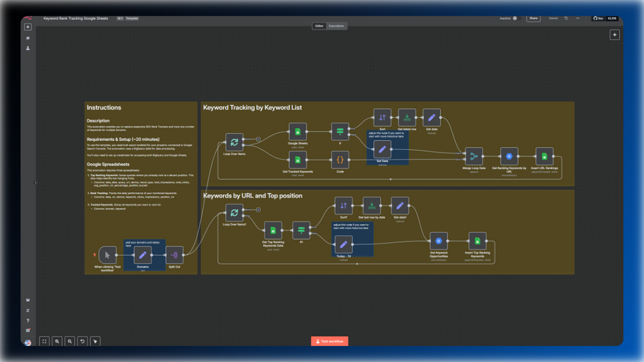The height and width of the screenshot is (362, 644).
Task: Open the Get last row by date node
Action: click(x=372, y=206)
